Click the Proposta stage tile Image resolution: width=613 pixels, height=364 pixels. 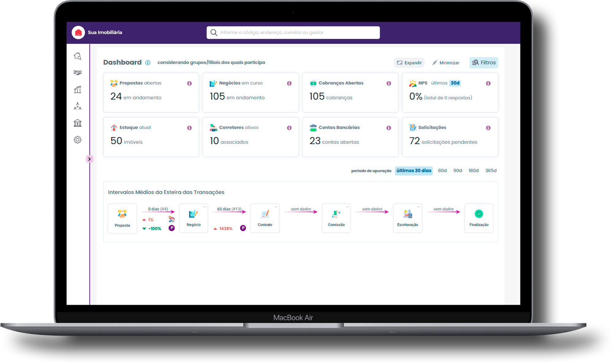click(x=122, y=218)
